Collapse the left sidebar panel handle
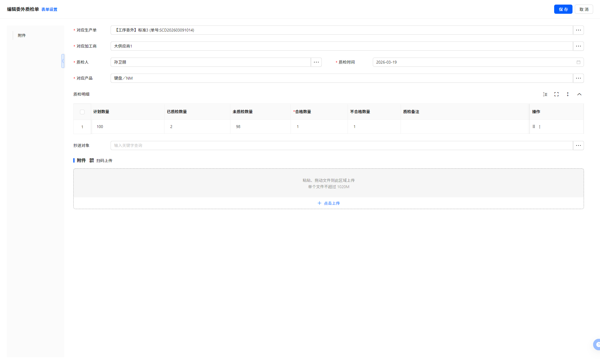Screen dimensions: 600x364 [x=63, y=61]
